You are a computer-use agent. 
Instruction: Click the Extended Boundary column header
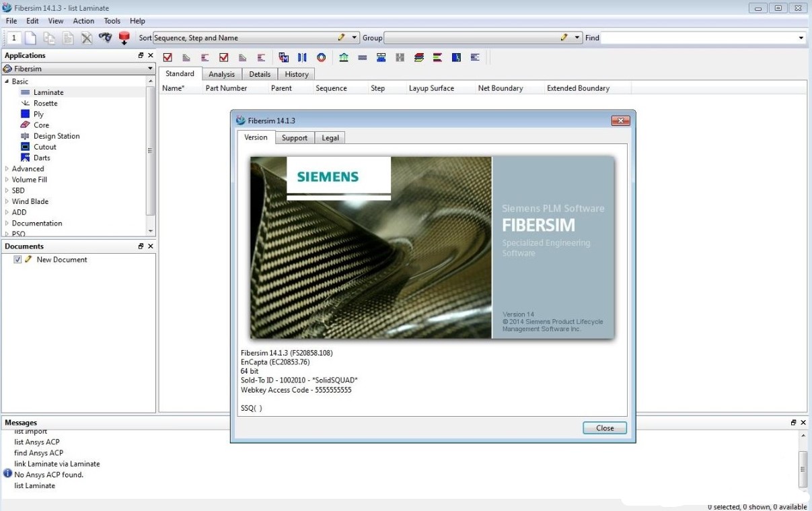coord(579,88)
